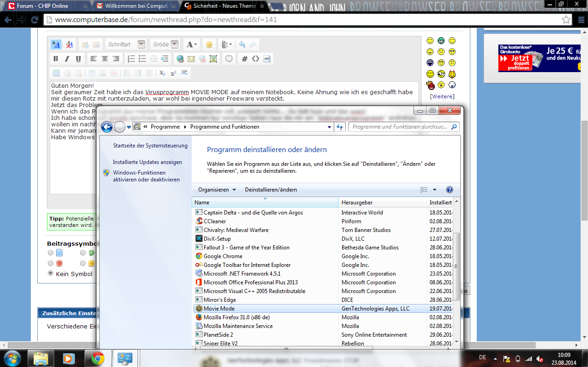Image resolution: width=588 pixels, height=367 pixels.
Task: Click Deinstallieren/ändern toolbar command
Action: 271,190
